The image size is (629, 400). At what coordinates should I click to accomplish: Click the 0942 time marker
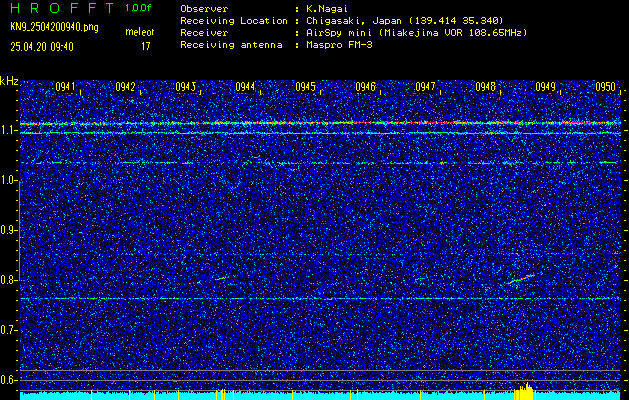[125, 87]
